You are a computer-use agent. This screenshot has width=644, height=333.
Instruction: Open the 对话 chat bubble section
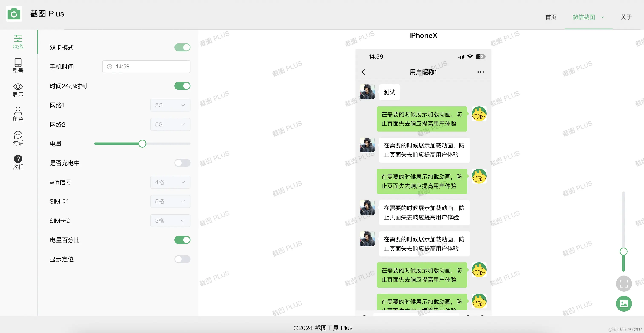pyautogui.click(x=18, y=138)
